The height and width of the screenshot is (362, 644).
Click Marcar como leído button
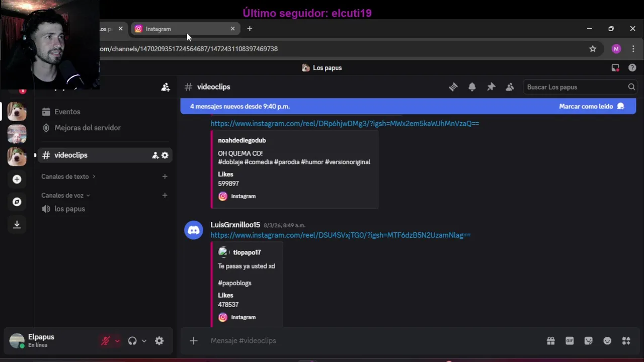(x=592, y=107)
